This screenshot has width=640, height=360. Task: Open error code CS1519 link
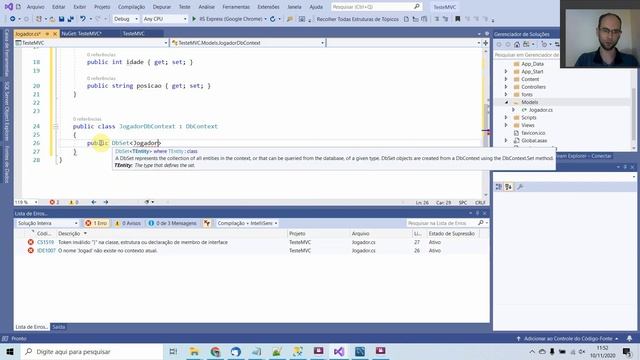point(46,242)
